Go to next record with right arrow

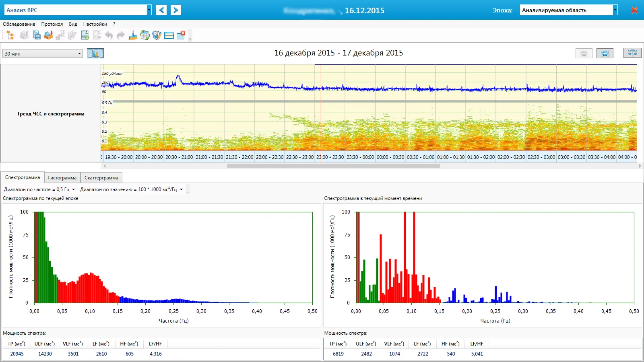click(176, 10)
